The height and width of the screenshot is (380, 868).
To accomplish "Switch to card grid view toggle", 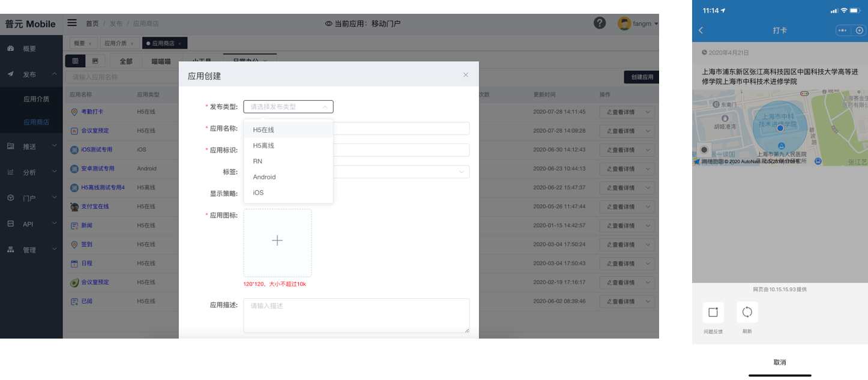I will (95, 61).
